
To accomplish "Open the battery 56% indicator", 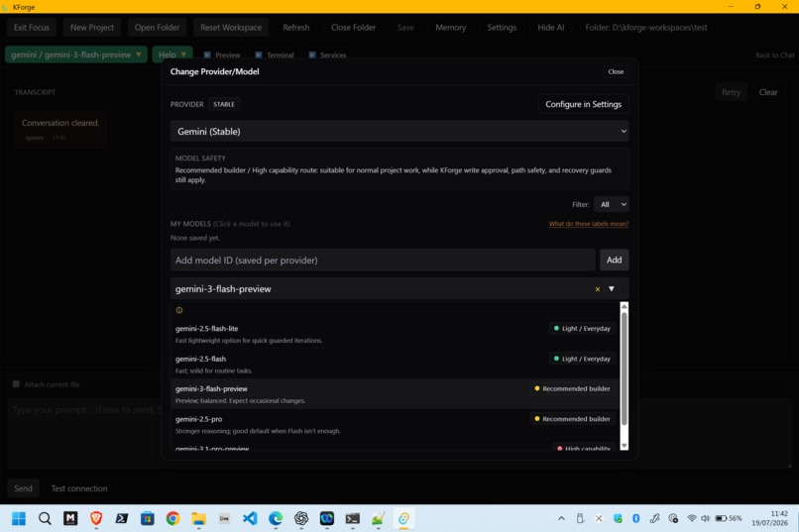I will pyautogui.click(x=729, y=518).
